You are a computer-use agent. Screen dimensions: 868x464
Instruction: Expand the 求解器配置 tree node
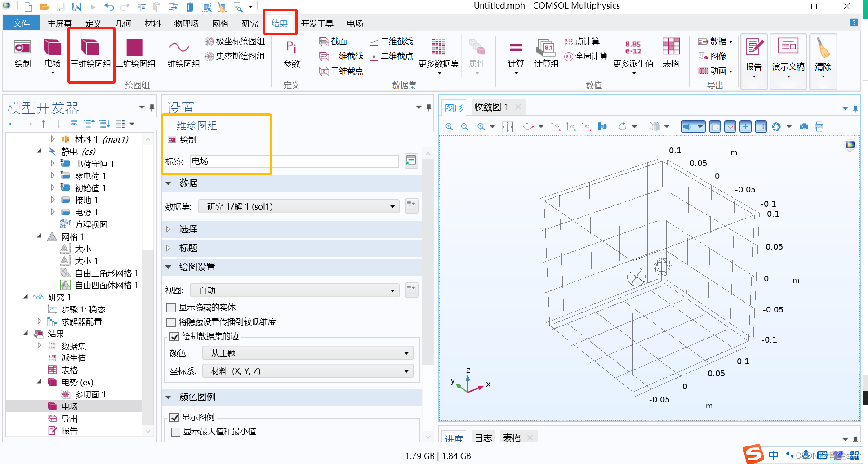tap(40, 321)
